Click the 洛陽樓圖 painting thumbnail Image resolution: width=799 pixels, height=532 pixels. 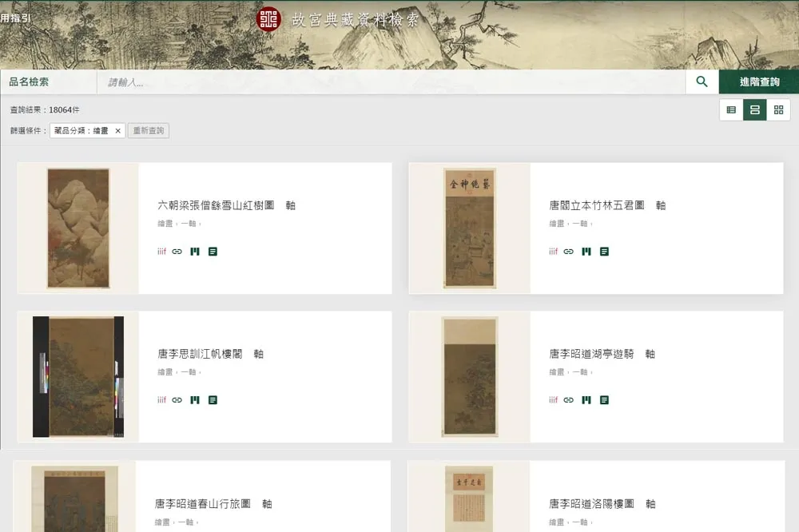tap(469, 499)
